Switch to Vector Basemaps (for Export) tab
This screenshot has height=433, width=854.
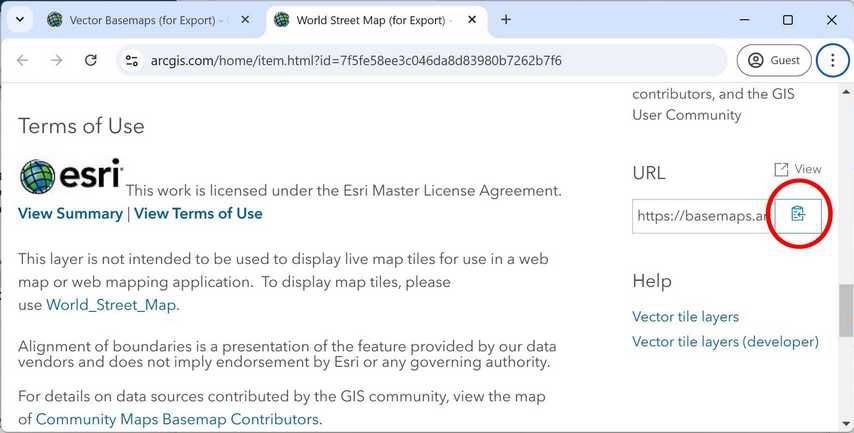tap(140, 19)
